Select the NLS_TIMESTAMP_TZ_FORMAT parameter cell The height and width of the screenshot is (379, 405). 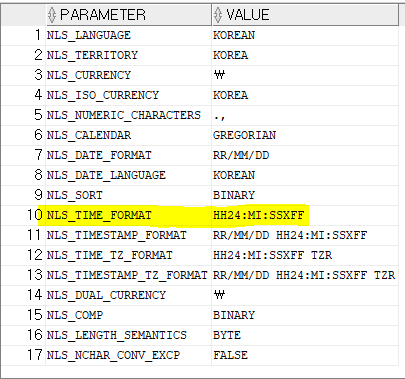[129, 275]
